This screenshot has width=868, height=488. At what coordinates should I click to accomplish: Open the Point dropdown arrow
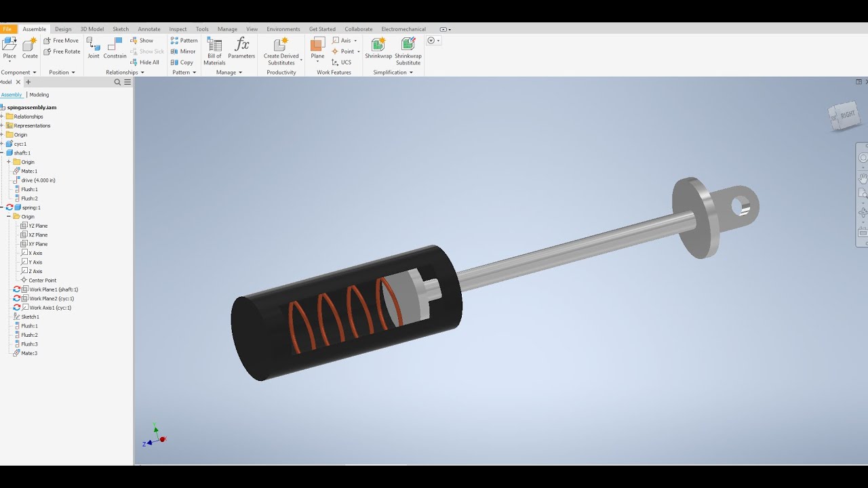[x=358, y=52]
